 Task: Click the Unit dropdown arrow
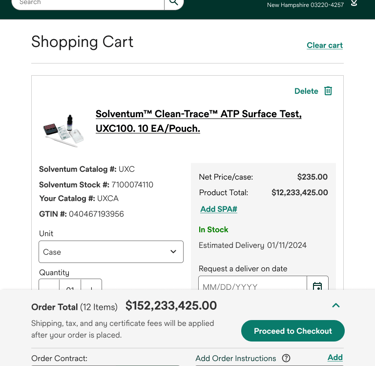pyautogui.click(x=173, y=251)
